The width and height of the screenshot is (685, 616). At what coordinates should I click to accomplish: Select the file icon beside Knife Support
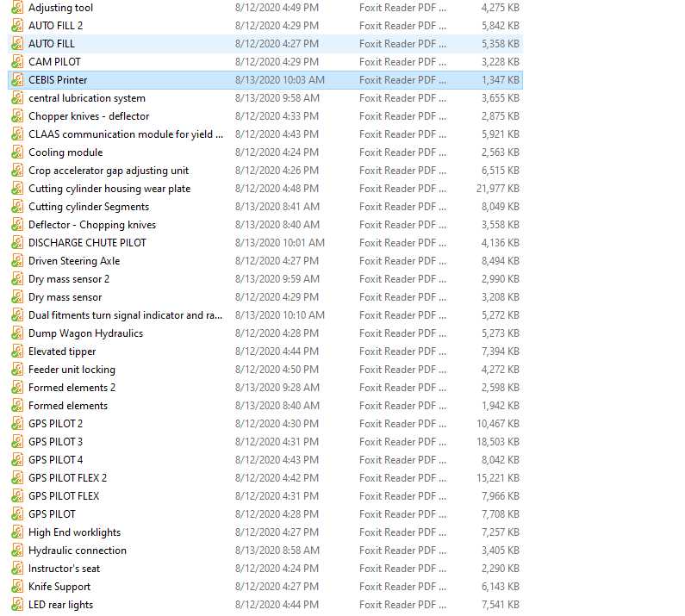(17, 587)
